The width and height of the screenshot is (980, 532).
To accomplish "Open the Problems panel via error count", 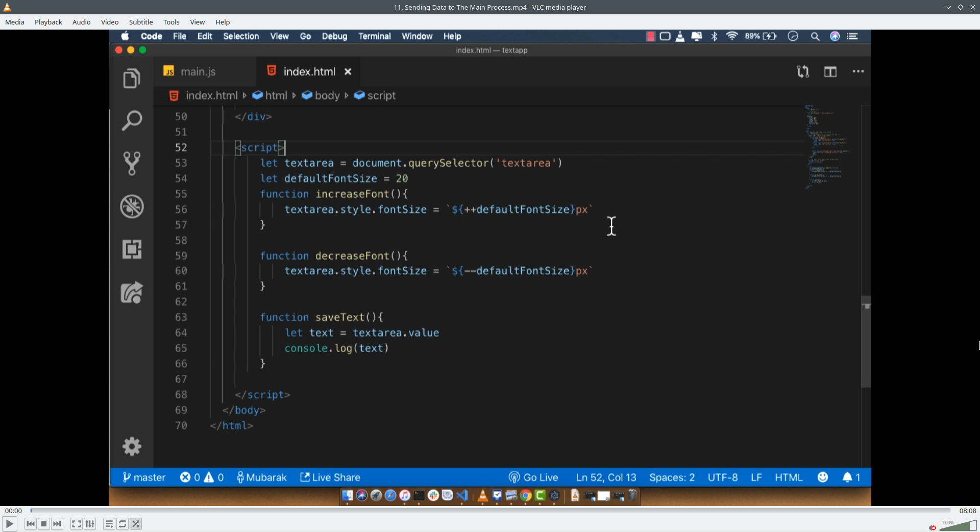I will pyautogui.click(x=202, y=477).
